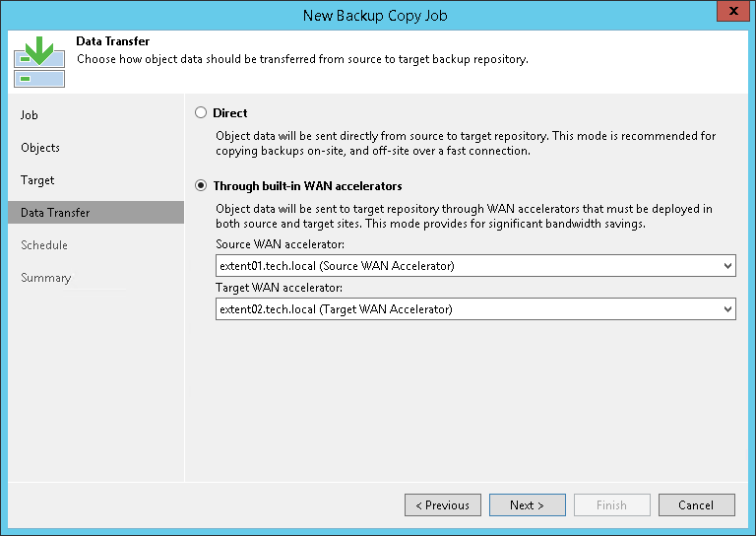Go to the Job wizard step
756x536 pixels.
[x=30, y=115]
